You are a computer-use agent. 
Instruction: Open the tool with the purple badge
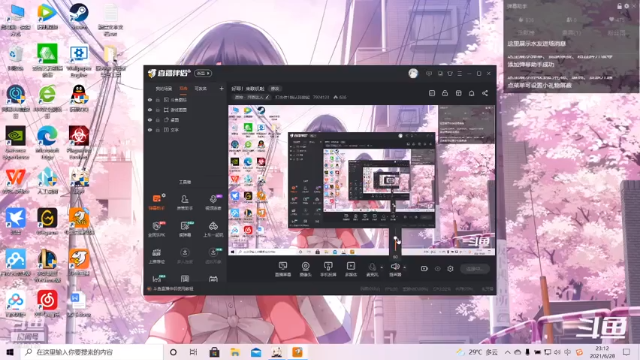point(213,202)
